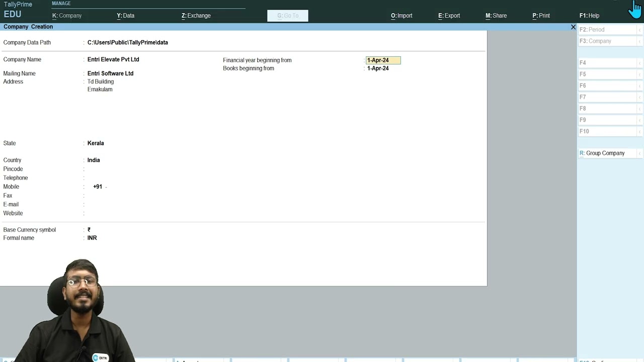The height and width of the screenshot is (362, 644).
Task: Click Company Name value Entri Elevate Pvt Ltd
Action: coord(113,59)
